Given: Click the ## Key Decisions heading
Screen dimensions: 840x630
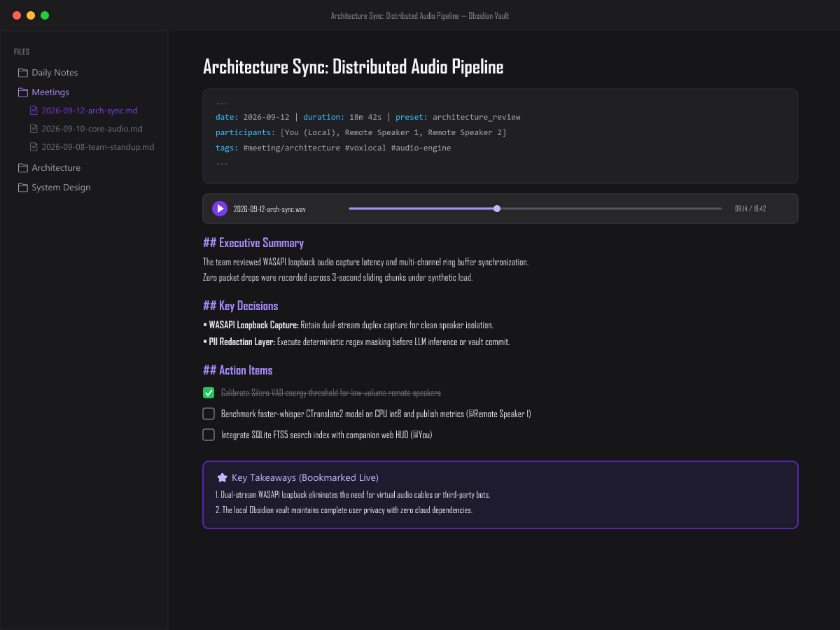Looking at the screenshot, I should pyautogui.click(x=240, y=306).
